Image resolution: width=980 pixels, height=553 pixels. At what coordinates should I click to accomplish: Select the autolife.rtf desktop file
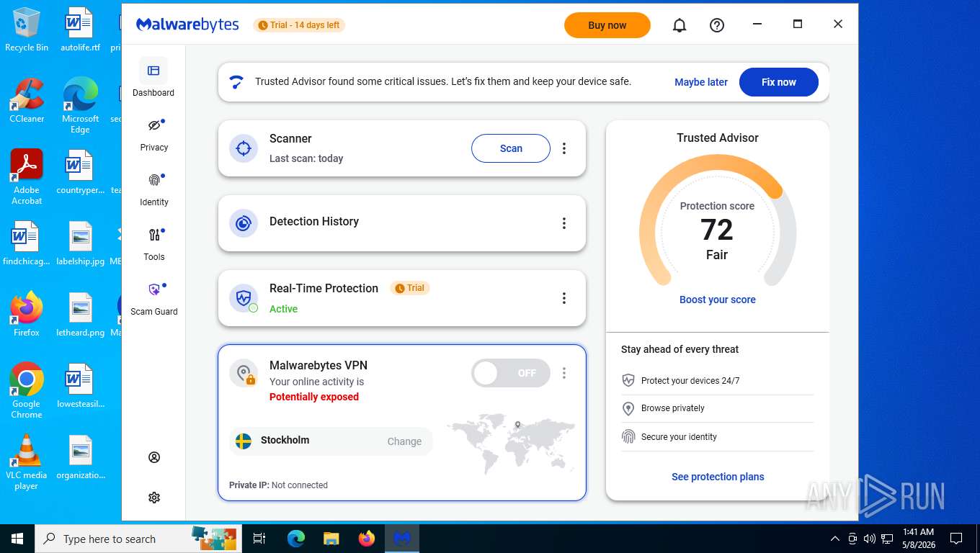coord(80,30)
